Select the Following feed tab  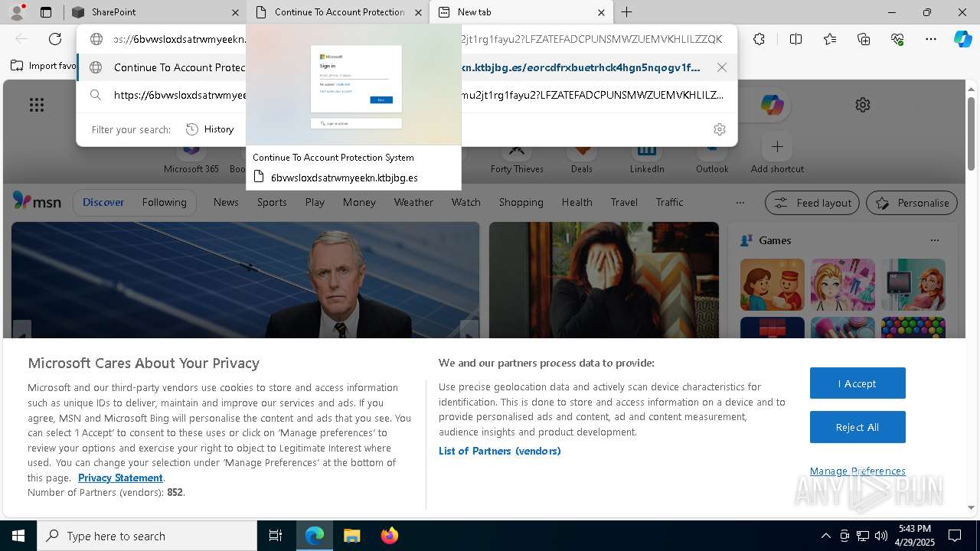(164, 202)
